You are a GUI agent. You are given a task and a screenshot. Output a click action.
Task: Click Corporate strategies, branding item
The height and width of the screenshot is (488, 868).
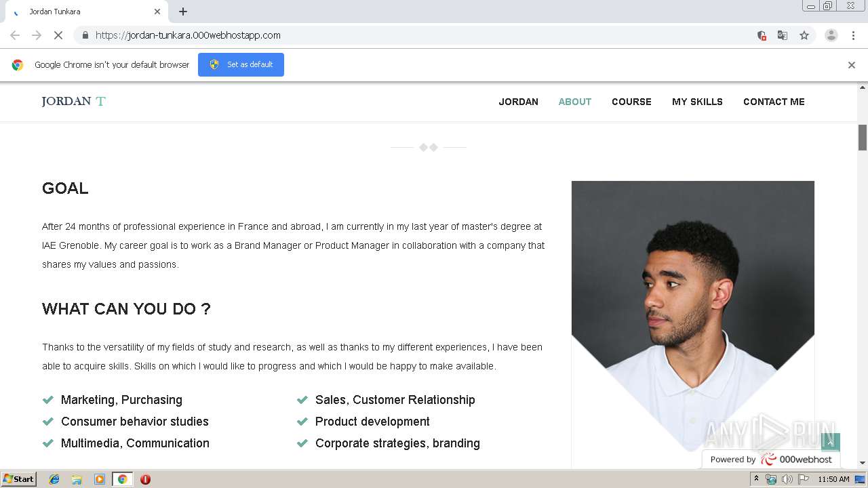click(397, 443)
